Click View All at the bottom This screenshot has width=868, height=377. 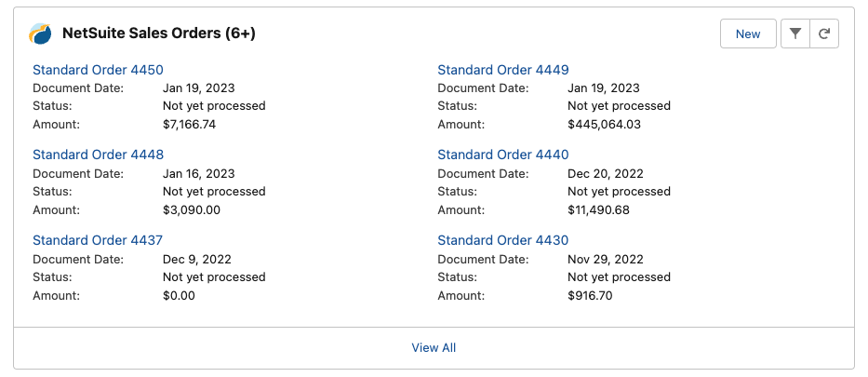point(434,347)
